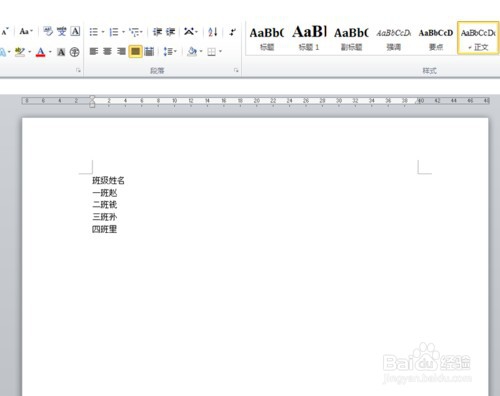Toggle Align Text Right
This screenshot has height=396, width=500.
pos(121,52)
